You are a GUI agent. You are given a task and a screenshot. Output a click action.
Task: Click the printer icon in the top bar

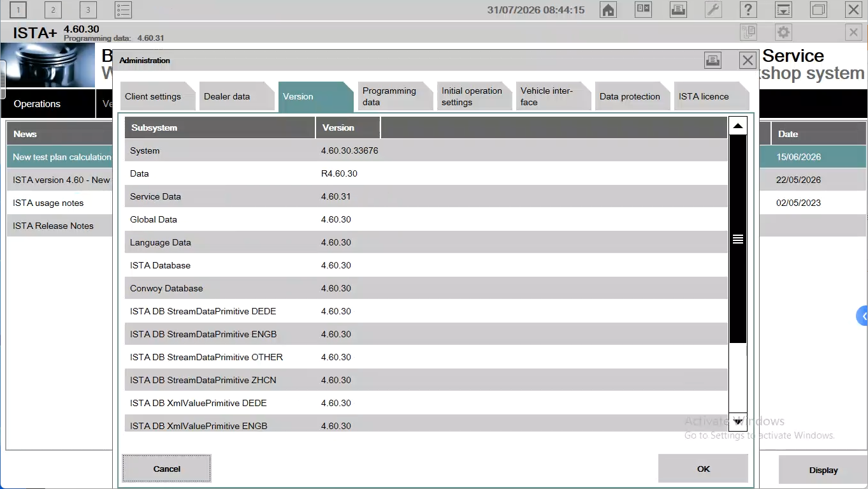pyautogui.click(x=679, y=10)
